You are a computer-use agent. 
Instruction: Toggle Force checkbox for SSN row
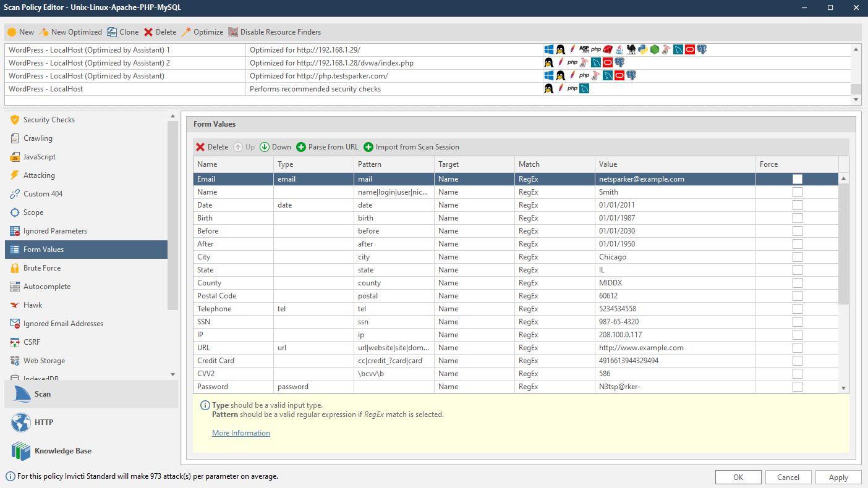coord(798,322)
